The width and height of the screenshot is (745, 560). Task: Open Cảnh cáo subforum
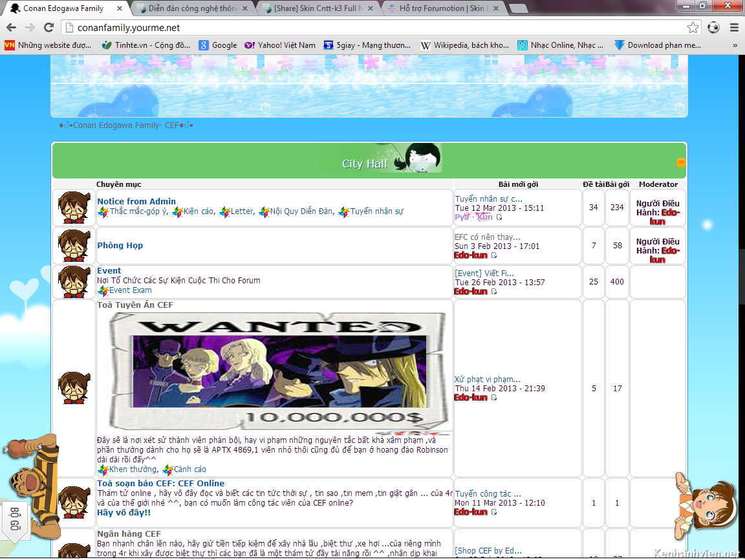tap(190, 469)
